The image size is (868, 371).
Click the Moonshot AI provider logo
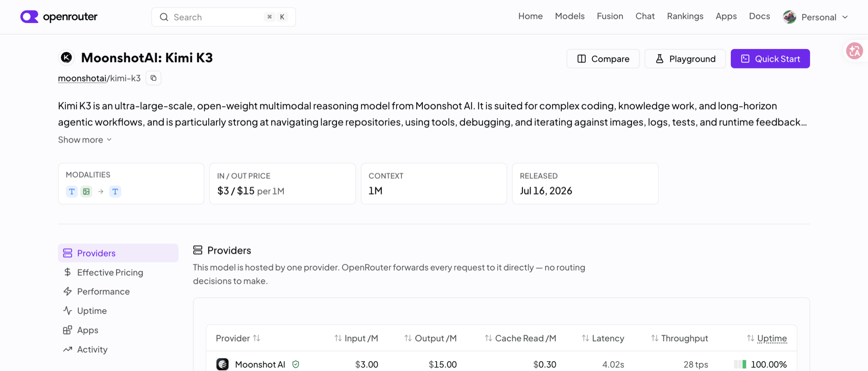point(223,364)
